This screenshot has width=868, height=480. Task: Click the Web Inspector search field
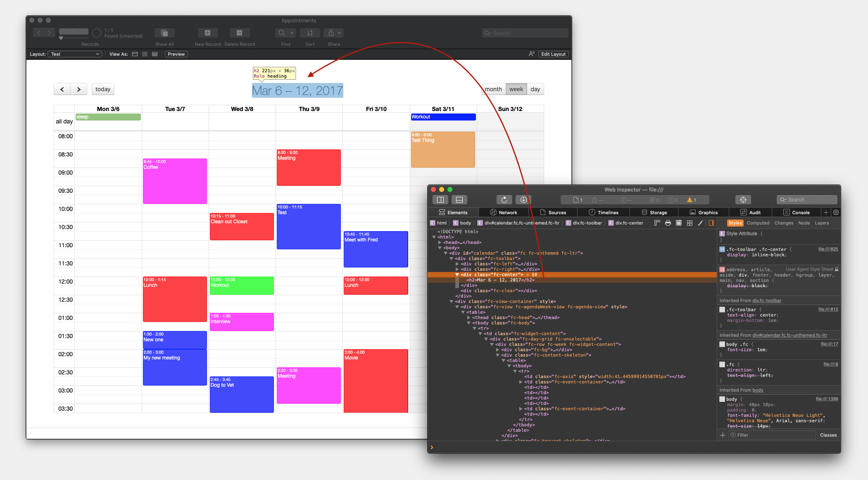tap(806, 200)
